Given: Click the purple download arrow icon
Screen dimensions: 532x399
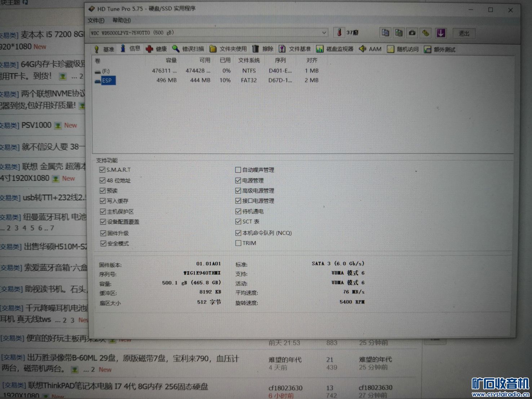Looking at the screenshot, I should tap(440, 33).
